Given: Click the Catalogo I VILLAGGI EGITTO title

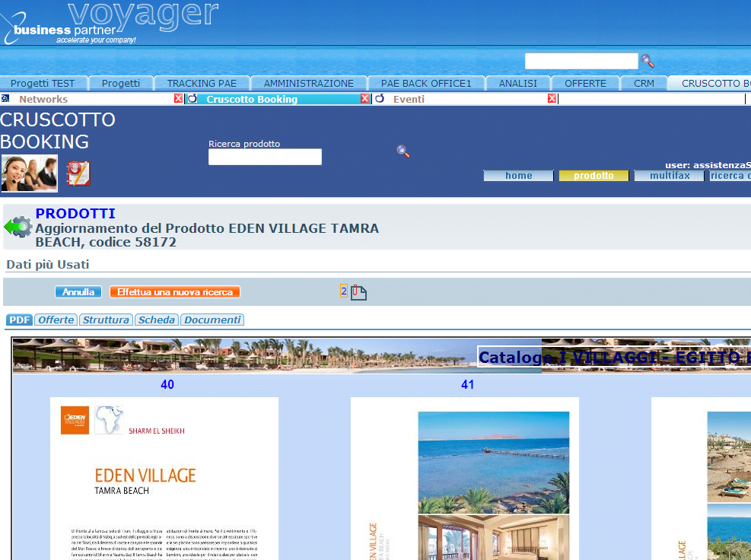Looking at the screenshot, I should pyautogui.click(x=615, y=357).
